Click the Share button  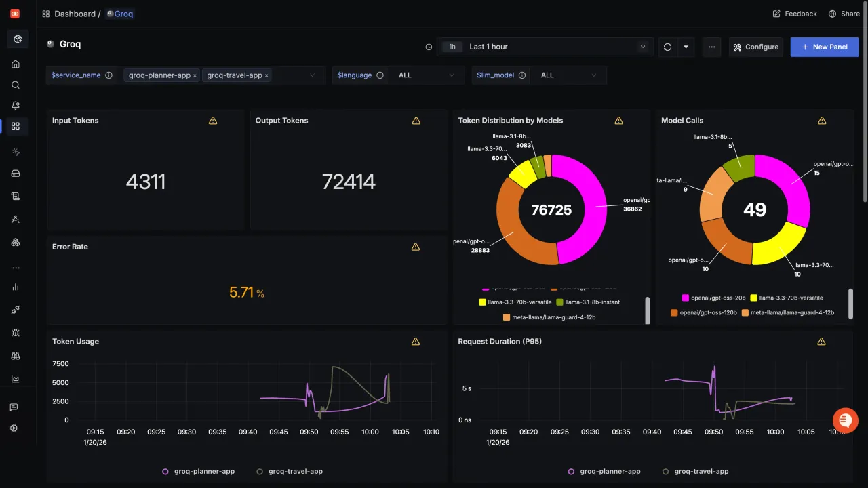click(844, 14)
